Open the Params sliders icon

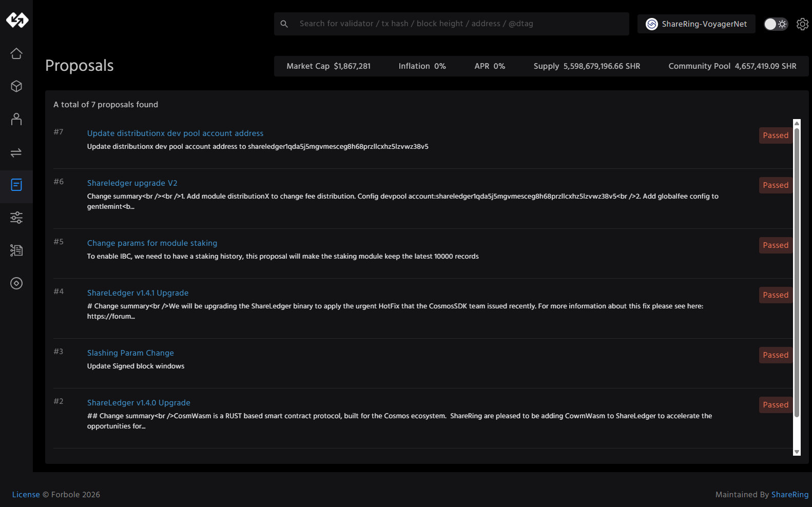tap(16, 218)
